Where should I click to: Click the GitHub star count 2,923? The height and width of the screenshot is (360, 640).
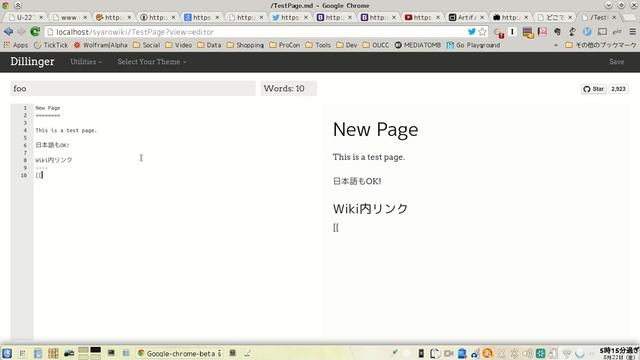(x=618, y=89)
